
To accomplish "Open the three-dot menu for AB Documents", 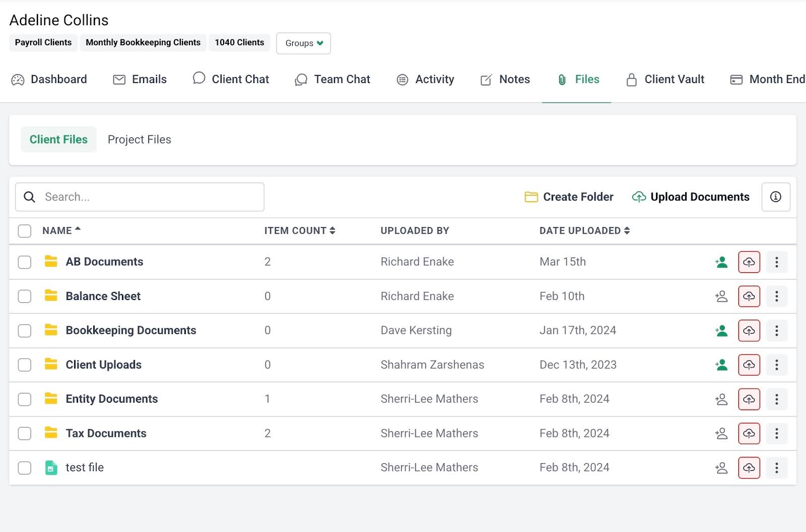I will pyautogui.click(x=776, y=262).
